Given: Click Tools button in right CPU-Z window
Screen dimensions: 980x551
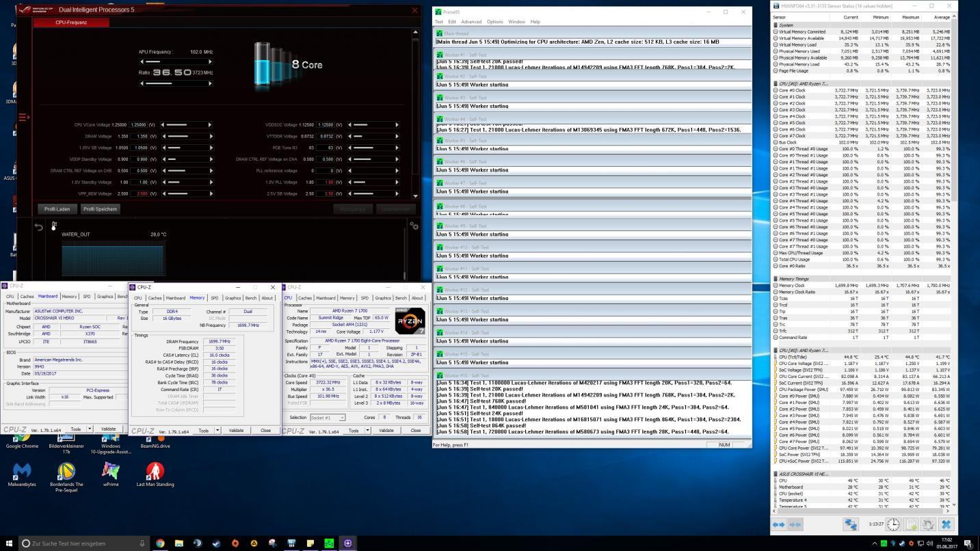Looking at the screenshot, I should [354, 431].
